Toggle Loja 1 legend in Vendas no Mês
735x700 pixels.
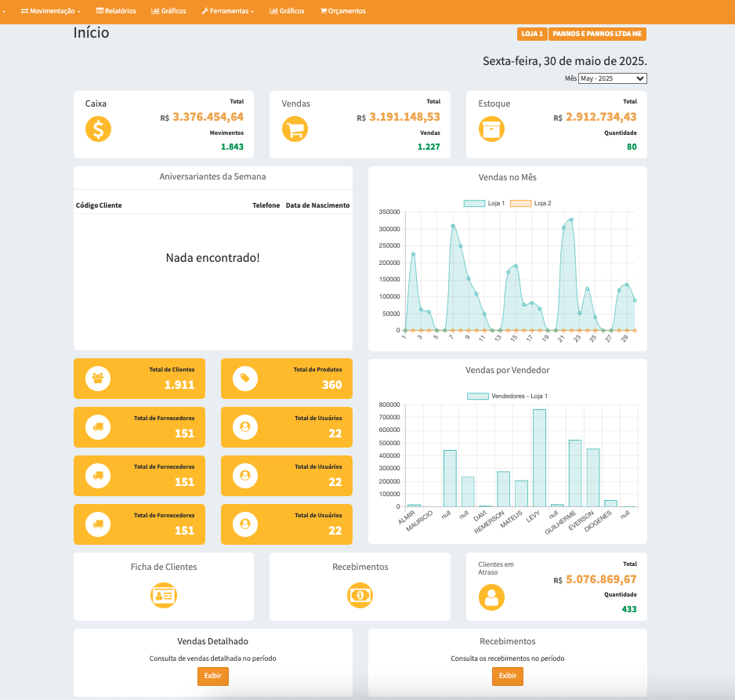484,203
